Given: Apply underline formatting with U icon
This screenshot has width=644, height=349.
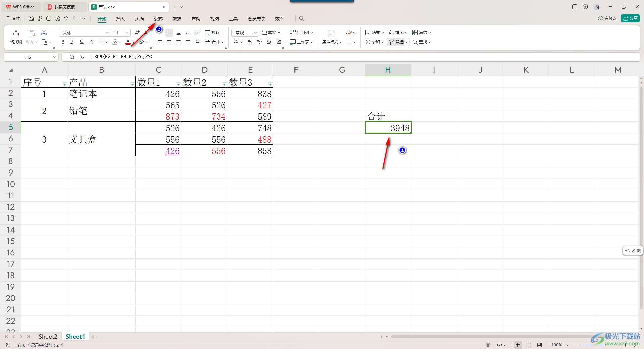Looking at the screenshot, I should [82, 42].
